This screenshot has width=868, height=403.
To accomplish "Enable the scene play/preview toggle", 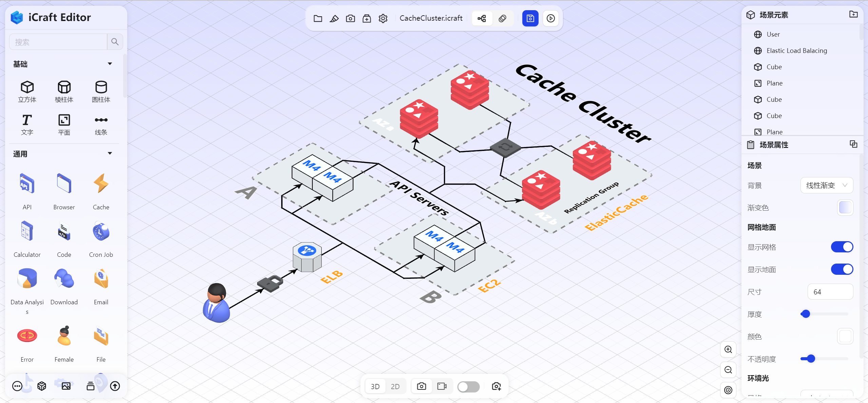I will [551, 18].
